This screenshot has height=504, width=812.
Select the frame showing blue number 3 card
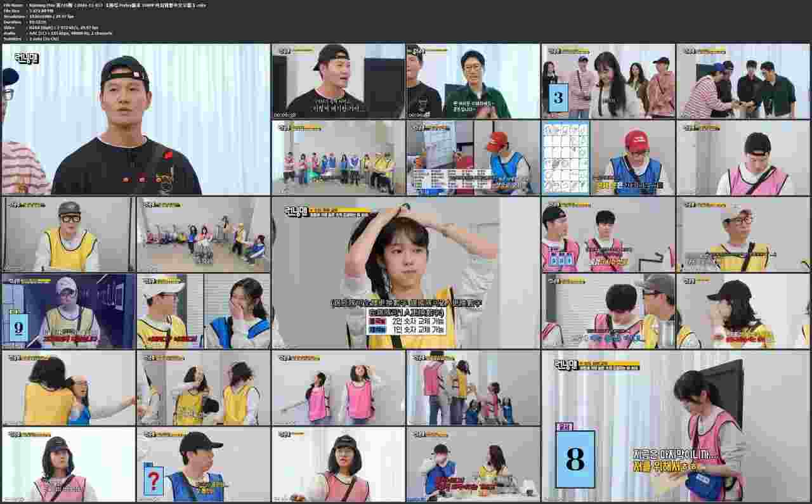608,81
